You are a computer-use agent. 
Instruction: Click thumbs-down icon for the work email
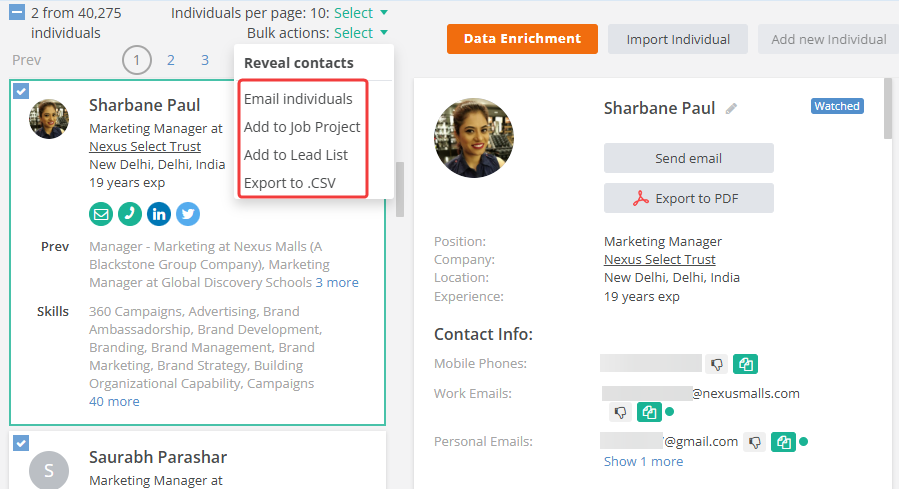[x=620, y=412]
